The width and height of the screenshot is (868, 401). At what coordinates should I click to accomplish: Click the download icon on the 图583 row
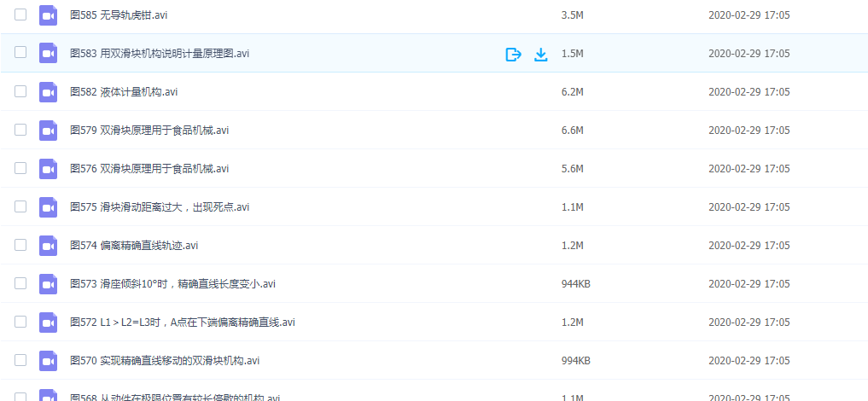(x=540, y=54)
